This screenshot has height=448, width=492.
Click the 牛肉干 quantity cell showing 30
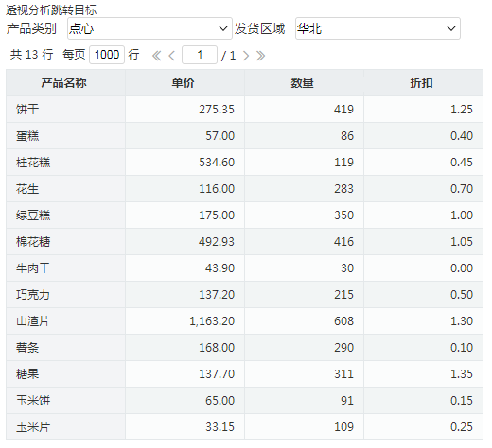[x=304, y=268]
